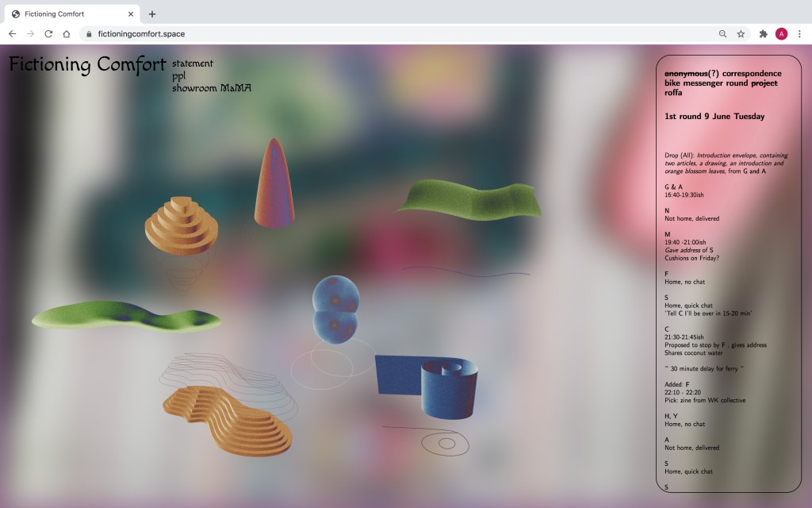Open the statement page link
This screenshot has height=508, width=812.
pos(192,63)
